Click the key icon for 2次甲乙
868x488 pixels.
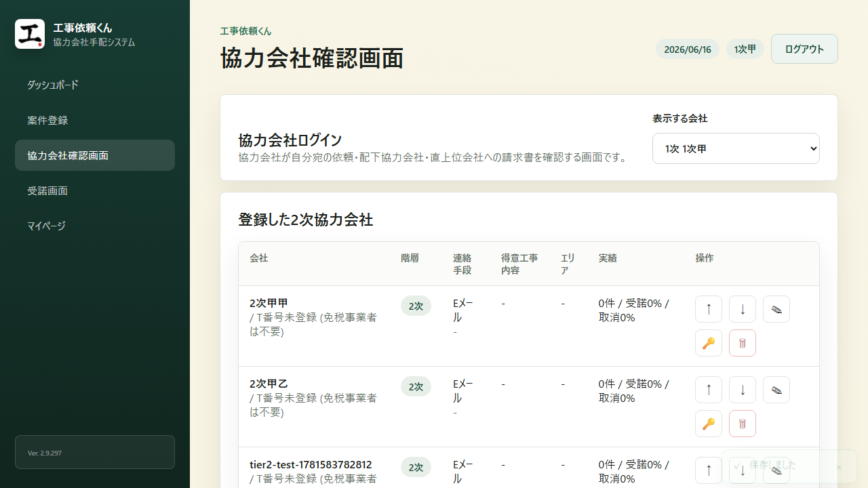(x=709, y=424)
